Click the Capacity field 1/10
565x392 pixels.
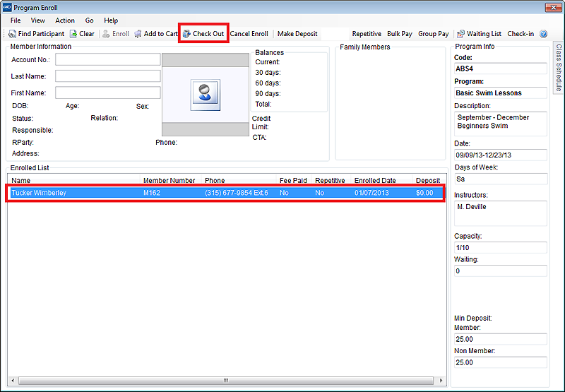501,247
